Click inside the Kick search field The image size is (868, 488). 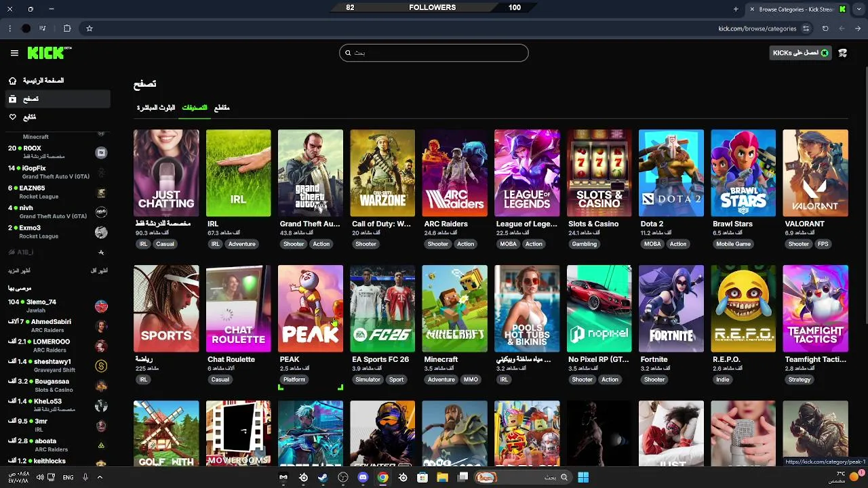click(x=434, y=53)
